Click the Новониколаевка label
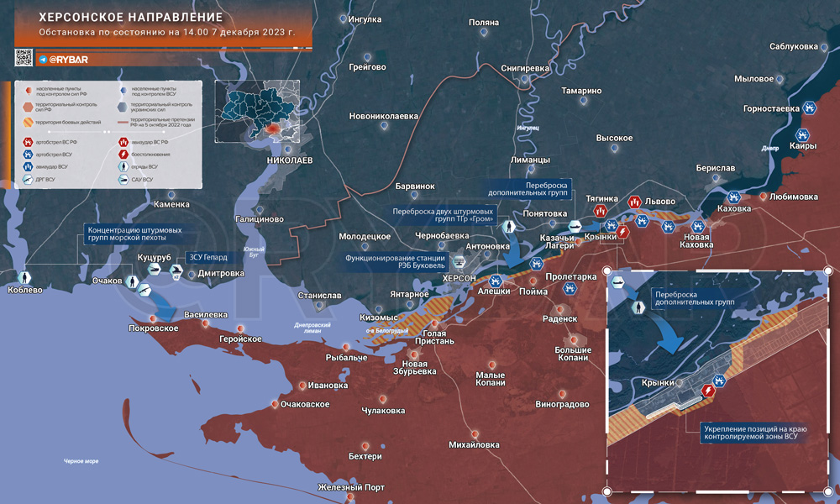The image size is (840, 504). pyautogui.click(x=384, y=116)
